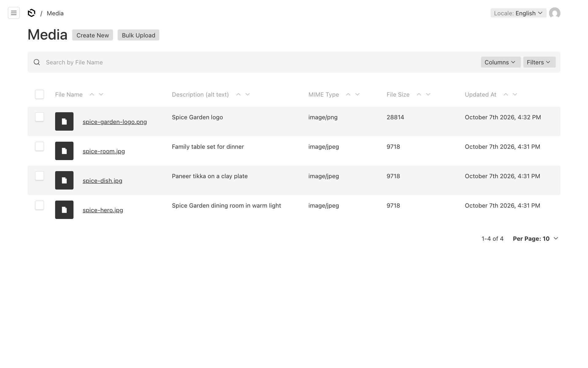This screenshot has height=368, width=588.
Task: Select the spice-dish.jpg row checkbox
Action: [40, 176]
